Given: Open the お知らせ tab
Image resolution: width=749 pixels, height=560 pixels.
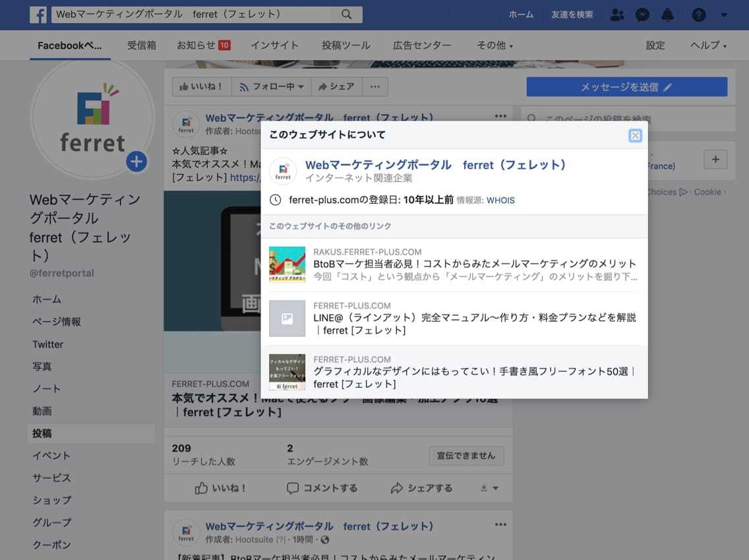Looking at the screenshot, I should (x=204, y=46).
